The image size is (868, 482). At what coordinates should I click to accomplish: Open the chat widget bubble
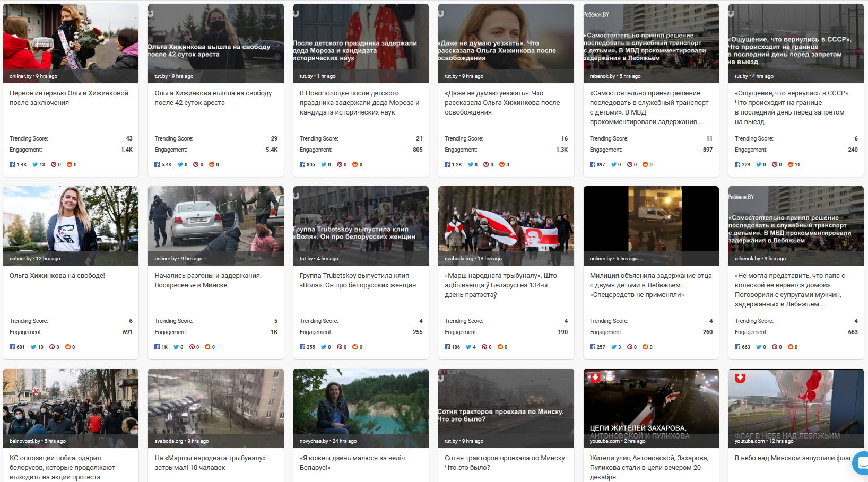(861, 463)
